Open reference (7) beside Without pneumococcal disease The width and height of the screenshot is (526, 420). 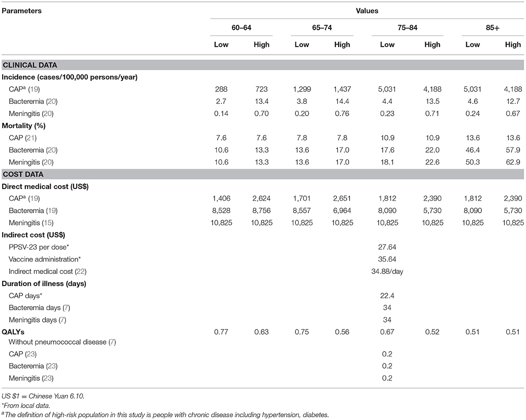coord(112,342)
